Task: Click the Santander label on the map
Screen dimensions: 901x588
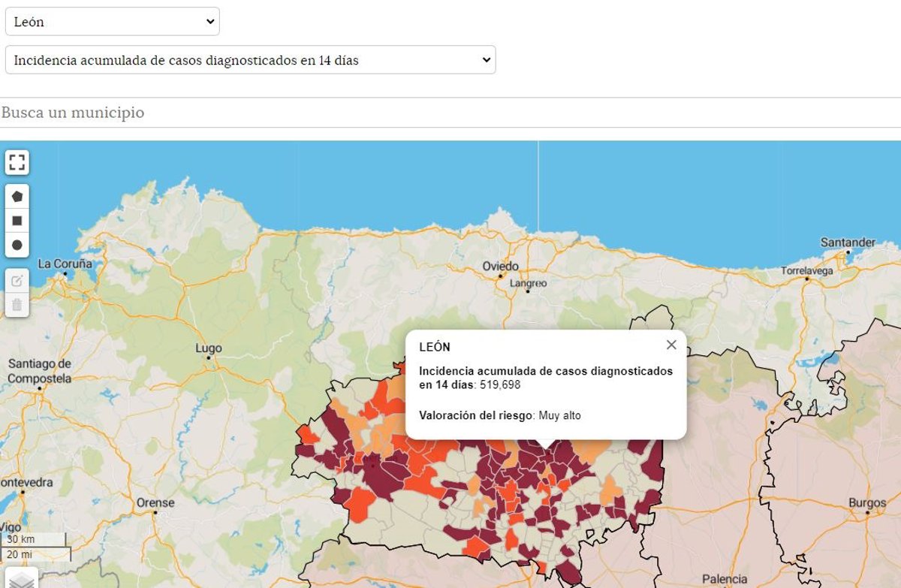Action: 848,243
